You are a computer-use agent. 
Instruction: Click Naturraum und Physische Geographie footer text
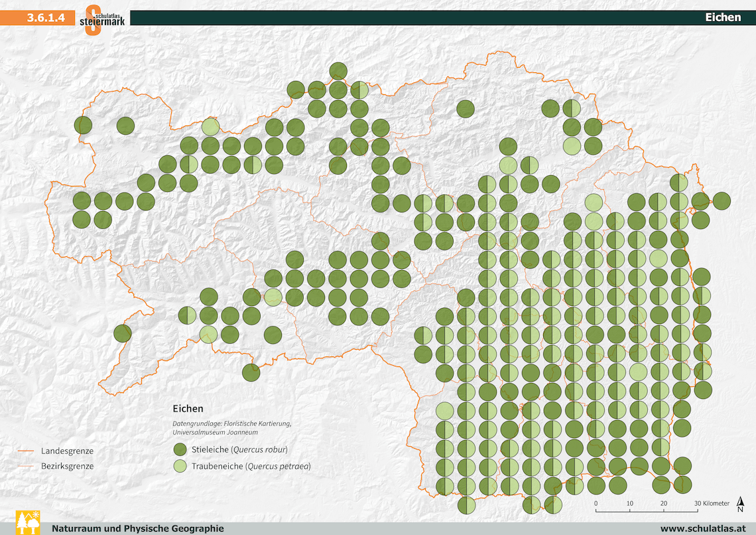pyautogui.click(x=137, y=528)
